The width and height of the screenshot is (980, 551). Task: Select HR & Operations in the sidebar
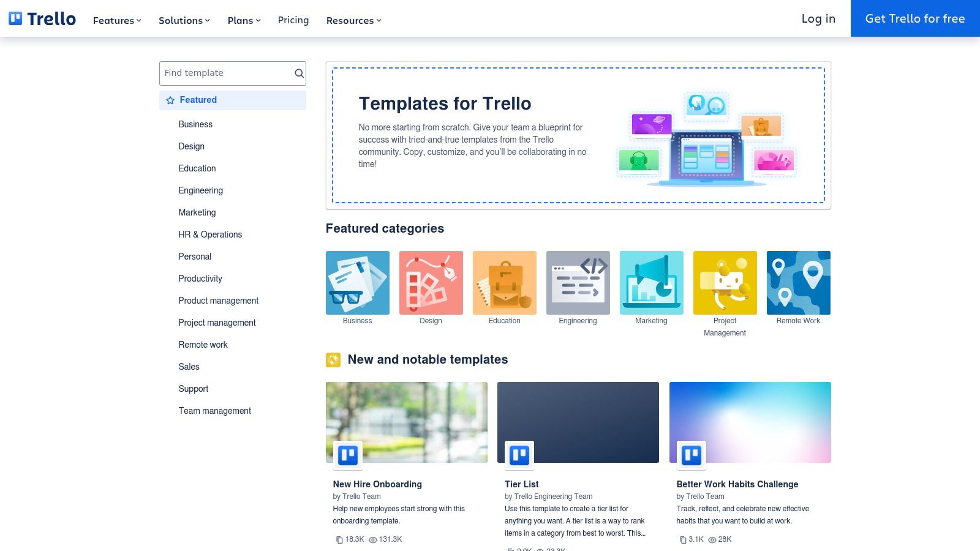pyautogui.click(x=210, y=234)
